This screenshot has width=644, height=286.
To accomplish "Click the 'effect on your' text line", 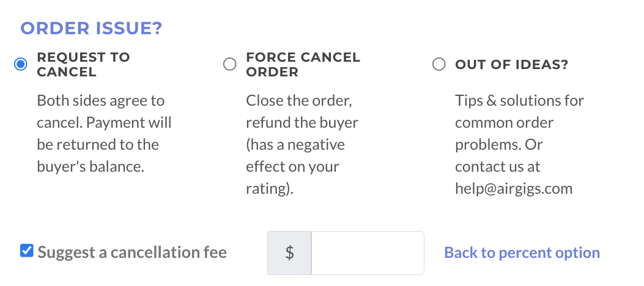I will click(x=292, y=166).
